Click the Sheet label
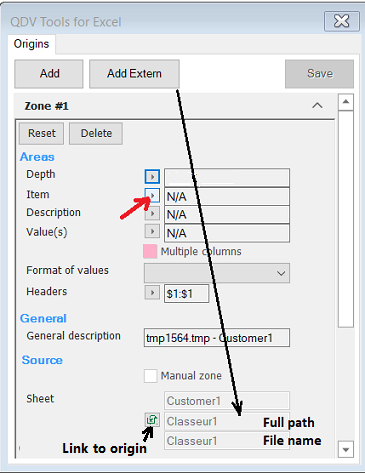Viewport: 365px width, 473px height. (x=40, y=398)
